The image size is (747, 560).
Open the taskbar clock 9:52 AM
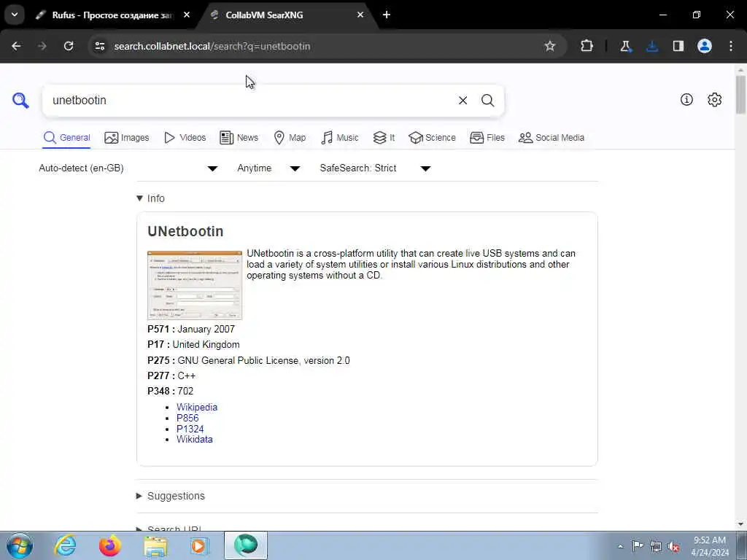pyautogui.click(x=710, y=546)
